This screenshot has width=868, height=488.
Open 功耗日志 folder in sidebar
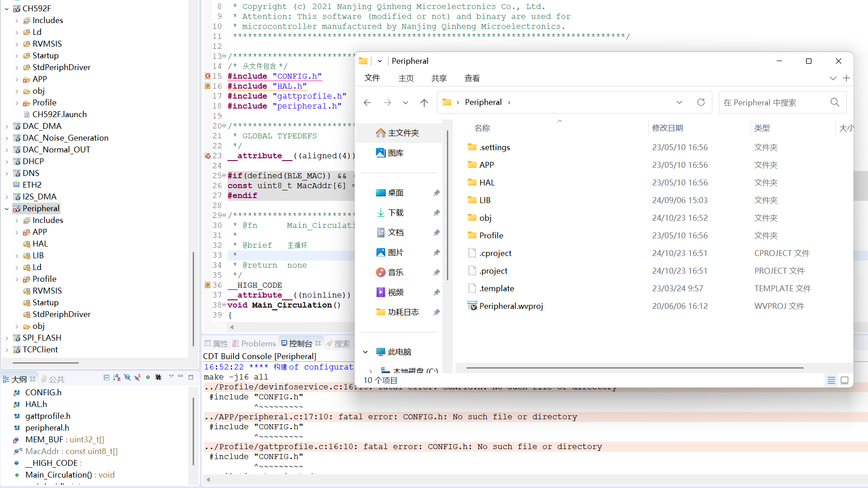[x=397, y=312]
